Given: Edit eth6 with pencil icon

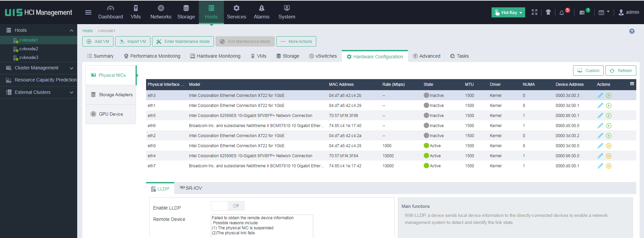Looking at the screenshot, I should (600, 126).
